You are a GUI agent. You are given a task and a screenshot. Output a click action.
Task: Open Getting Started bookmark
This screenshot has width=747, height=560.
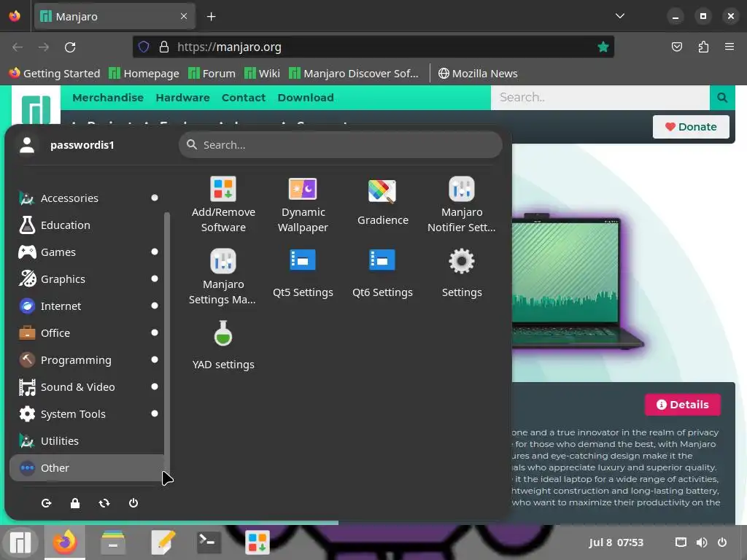(54, 74)
